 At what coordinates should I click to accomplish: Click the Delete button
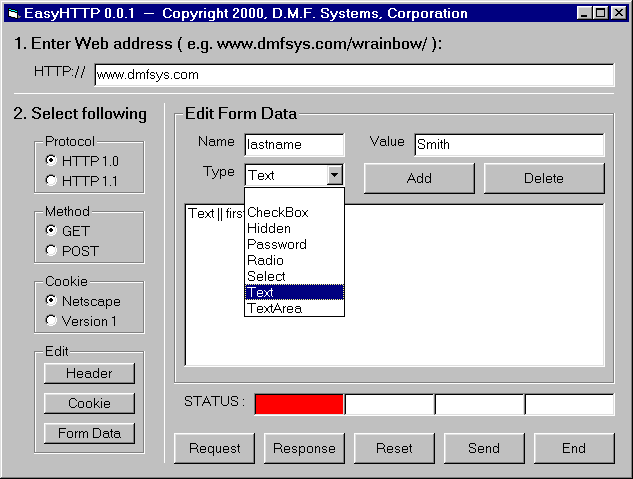[544, 178]
